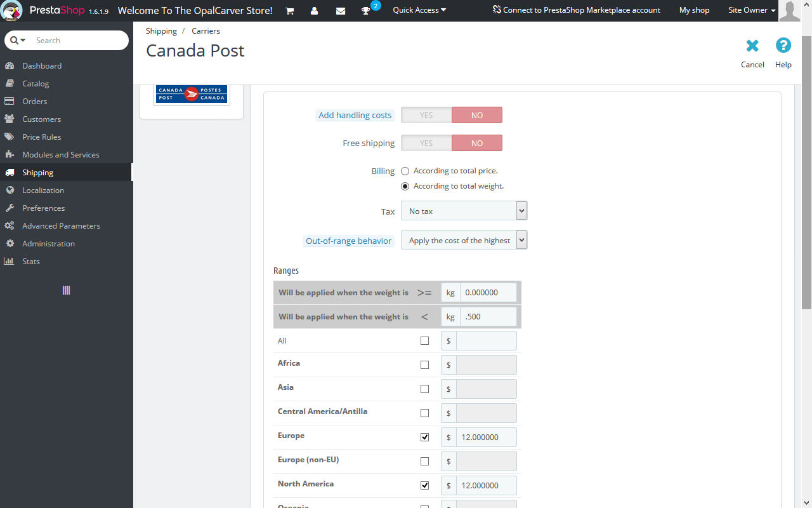This screenshot has width=812, height=508.
Task: Open the customer person icon in header
Action: click(x=314, y=11)
